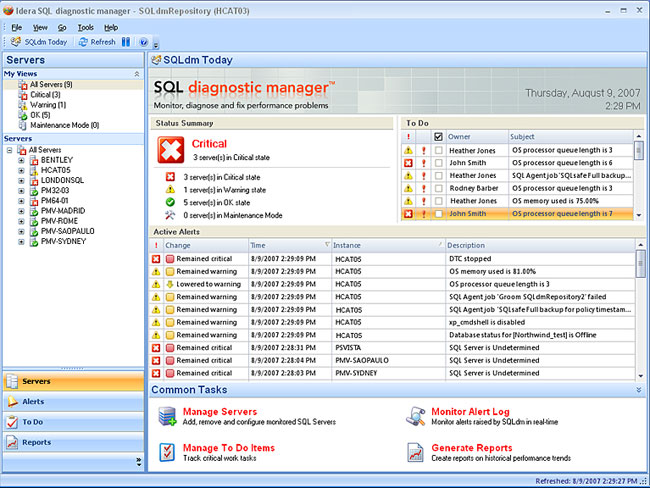Image resolution: width=650 pixels, height=488 pixels.
Task: Sort To Do list by Owner
Action: point(477,136)
